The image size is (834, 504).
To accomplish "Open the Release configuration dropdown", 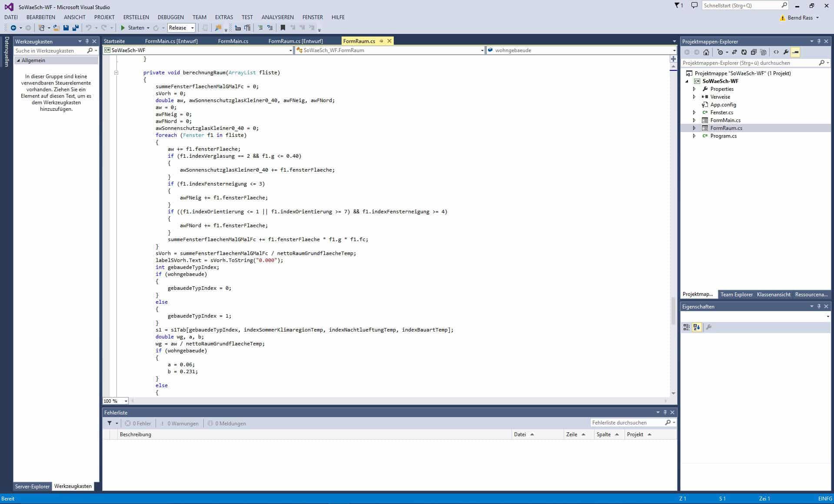I will [x=181, y=28].
